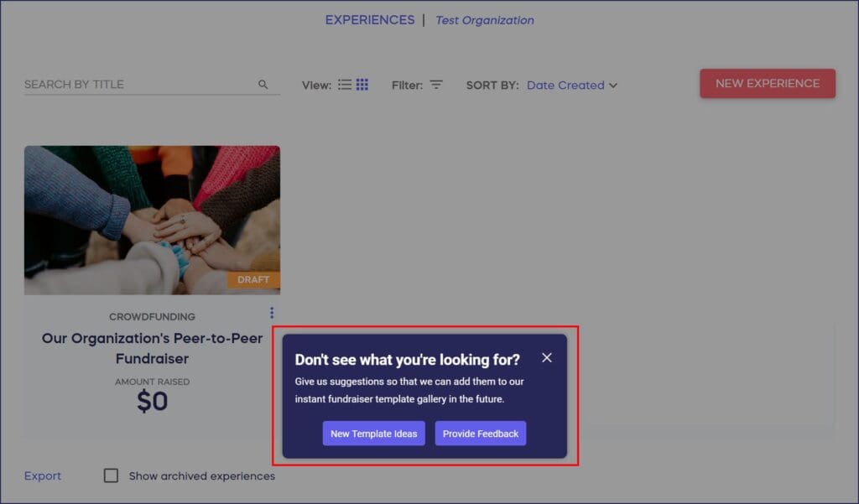Toggle Show archived experiences checkbox
The width and height of the screenshot is (859, 504).
click(x=111, y=475)
